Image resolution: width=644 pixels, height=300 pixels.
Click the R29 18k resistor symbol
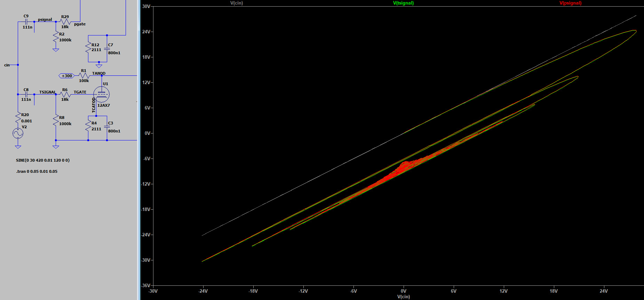tap(65, 22)
